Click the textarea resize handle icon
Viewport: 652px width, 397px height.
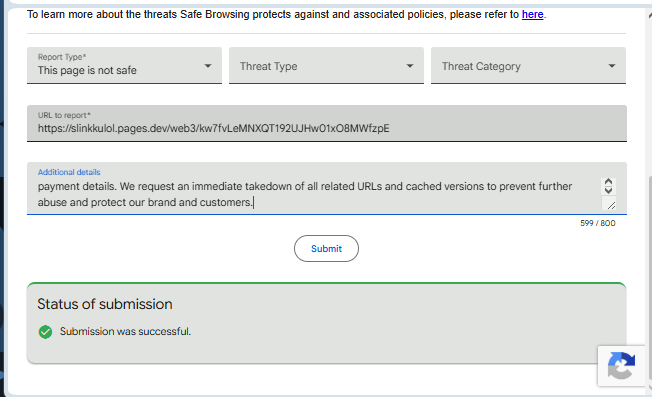(x=611, y=205)
